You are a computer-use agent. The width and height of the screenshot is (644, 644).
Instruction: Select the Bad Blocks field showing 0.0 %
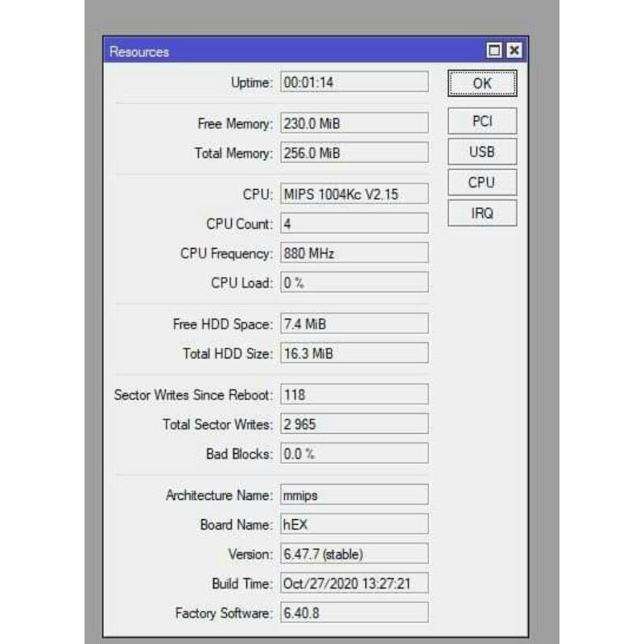353,453
